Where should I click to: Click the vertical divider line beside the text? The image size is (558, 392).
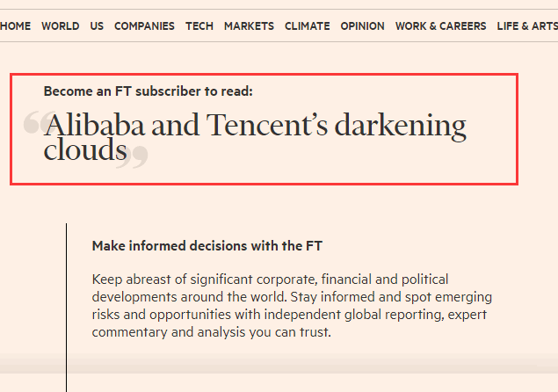[66, 308]
